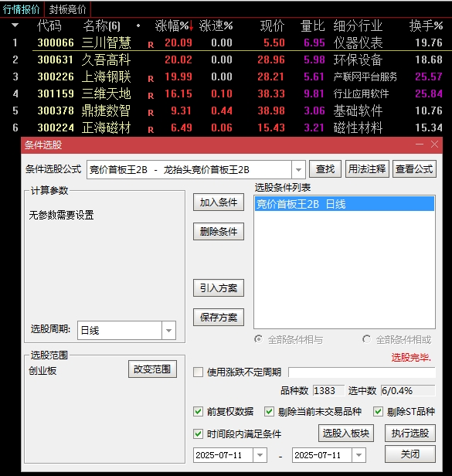
Task: Click the R marker beside 三川智慧
Action: (x=151, y=45)
